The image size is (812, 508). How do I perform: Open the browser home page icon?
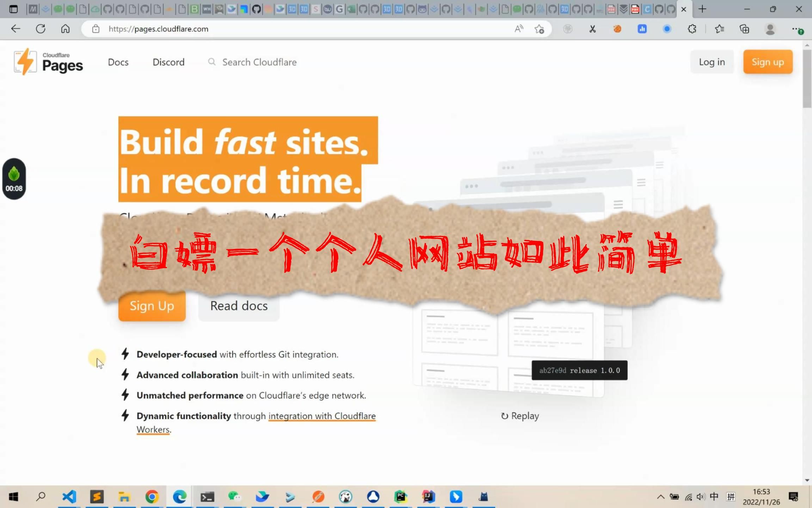pyautogui.click(x=65, y=29)
